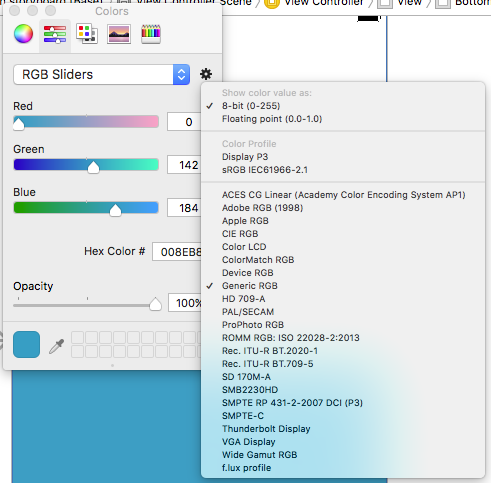Select the Display P3 color profile
The height and width of the screenshot is (483, 491).
pyautogui.click(x=343, y=157)
